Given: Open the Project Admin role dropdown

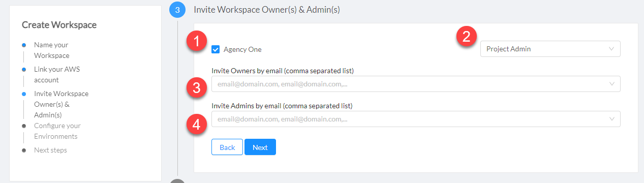Looking at the screenshot, I should click(x=550, y=49).
